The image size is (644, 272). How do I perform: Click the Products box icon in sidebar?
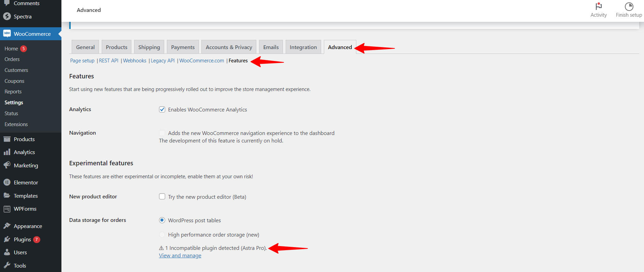coord(7,139)
